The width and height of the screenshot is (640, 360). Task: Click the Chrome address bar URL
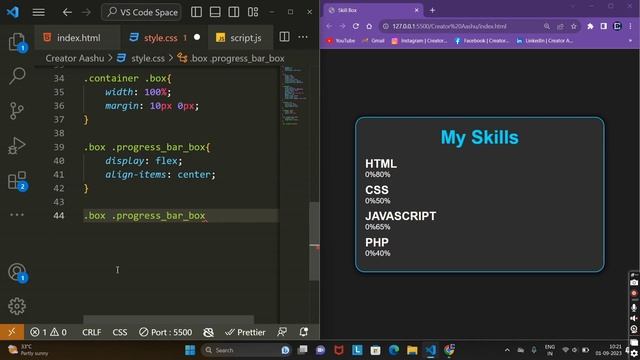click(449, 26)
